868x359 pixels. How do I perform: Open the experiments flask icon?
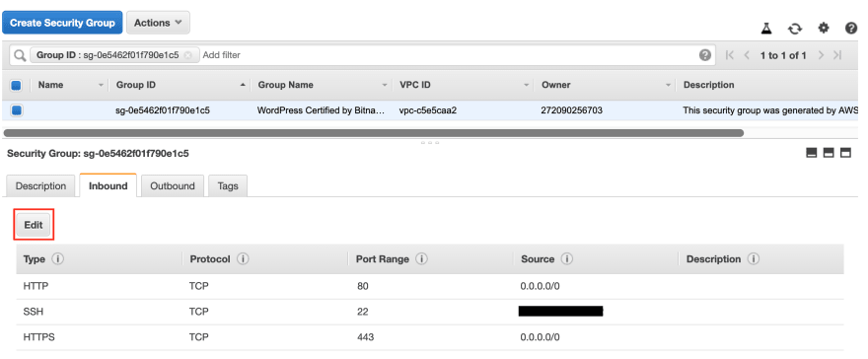coord(766,29)
